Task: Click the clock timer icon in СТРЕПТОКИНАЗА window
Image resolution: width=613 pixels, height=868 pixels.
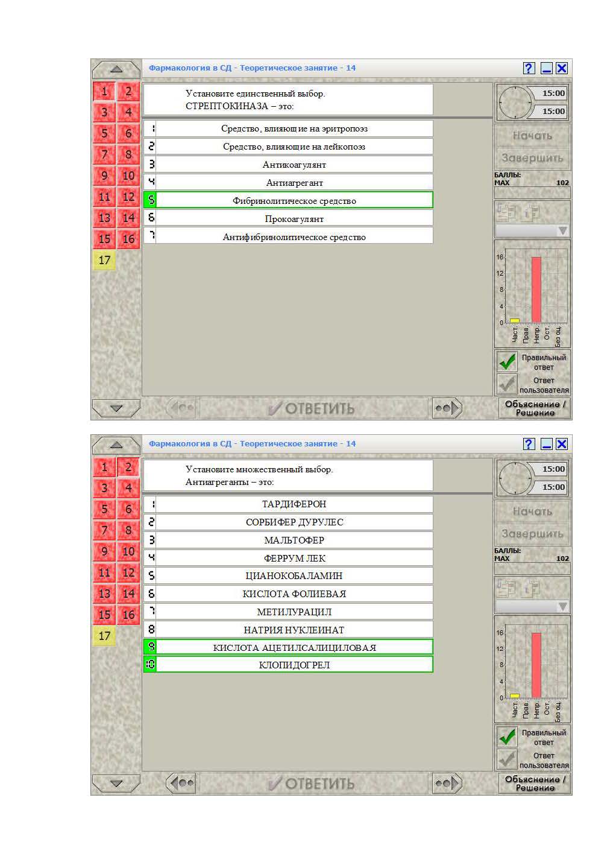Action: (515, 102)
